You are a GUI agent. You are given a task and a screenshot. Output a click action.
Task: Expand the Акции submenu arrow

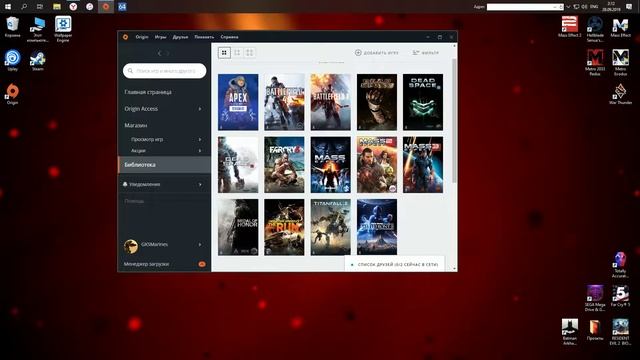coord(200,151)
